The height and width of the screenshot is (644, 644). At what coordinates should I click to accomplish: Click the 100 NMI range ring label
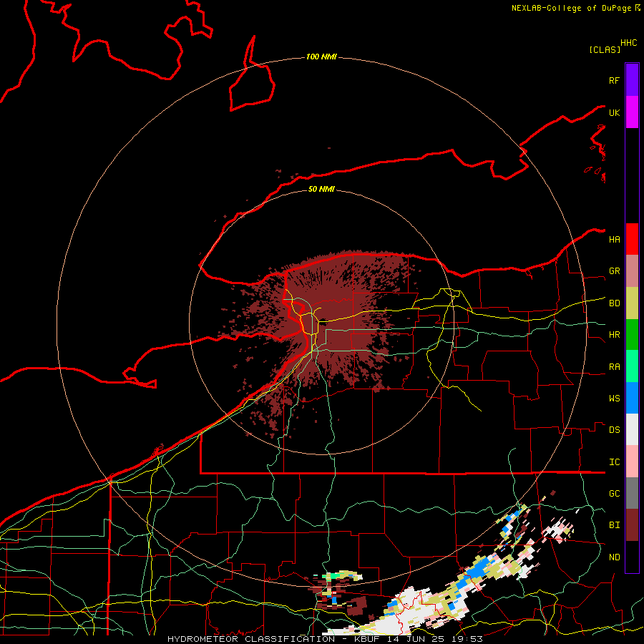pyautogui.click(x=321, y=57)
